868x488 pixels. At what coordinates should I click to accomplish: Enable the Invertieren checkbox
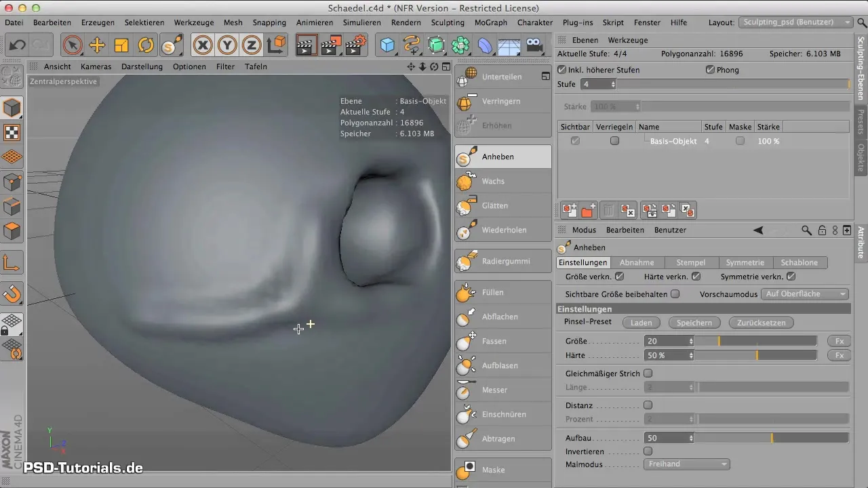click(648, 451)
